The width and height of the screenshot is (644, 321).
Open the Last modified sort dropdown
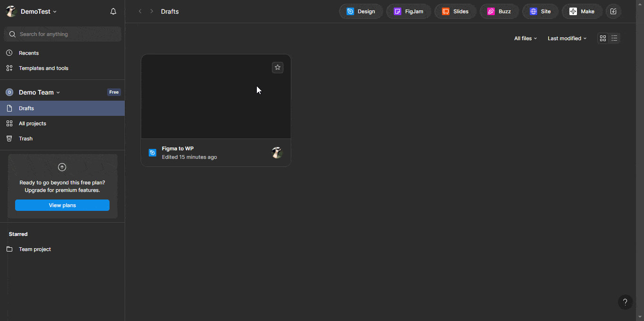tap(567, 38)
